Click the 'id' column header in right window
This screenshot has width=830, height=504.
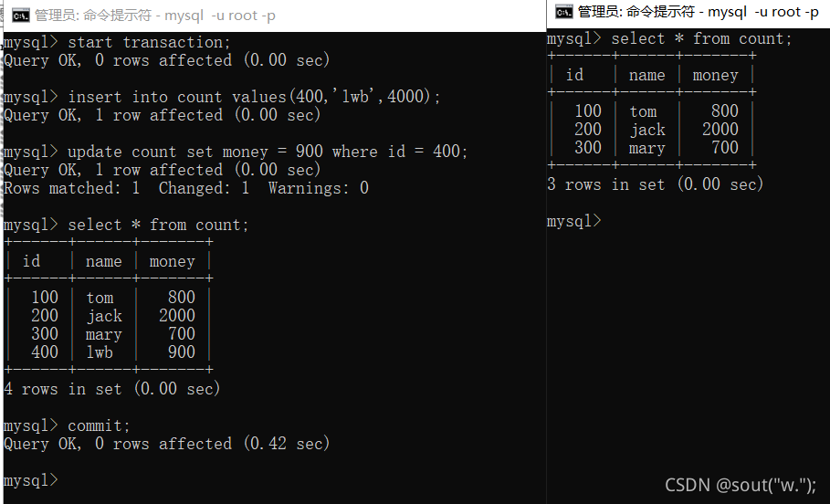tap(574, 75)
